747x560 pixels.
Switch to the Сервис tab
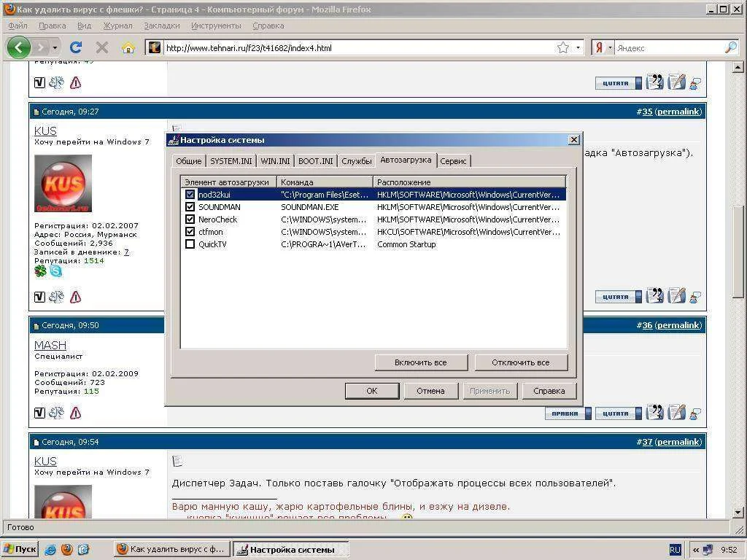click(x=453, y=161)
